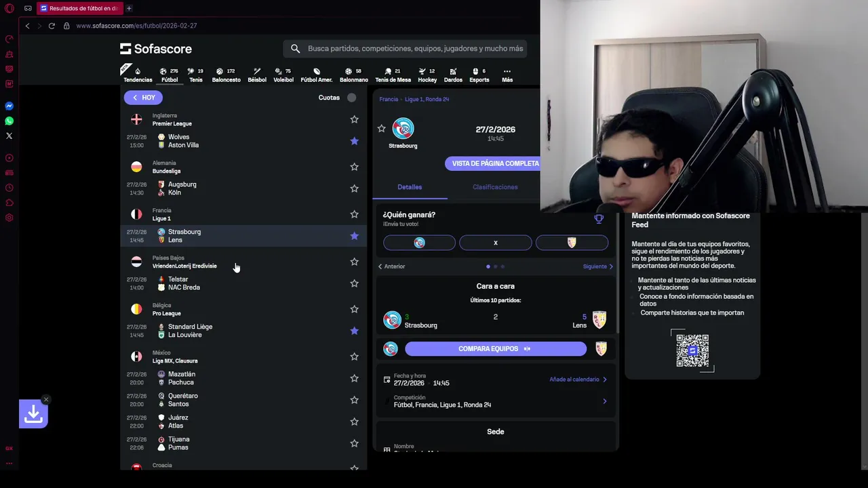Open the Más sports dropdown
Screen dimensions: 868x488
507,75
